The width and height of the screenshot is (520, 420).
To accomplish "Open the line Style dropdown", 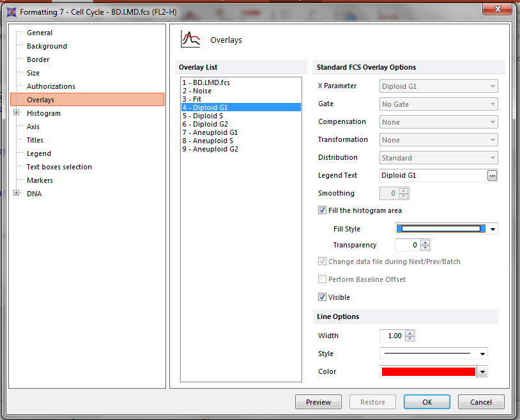I will click(x=482, y=354).
